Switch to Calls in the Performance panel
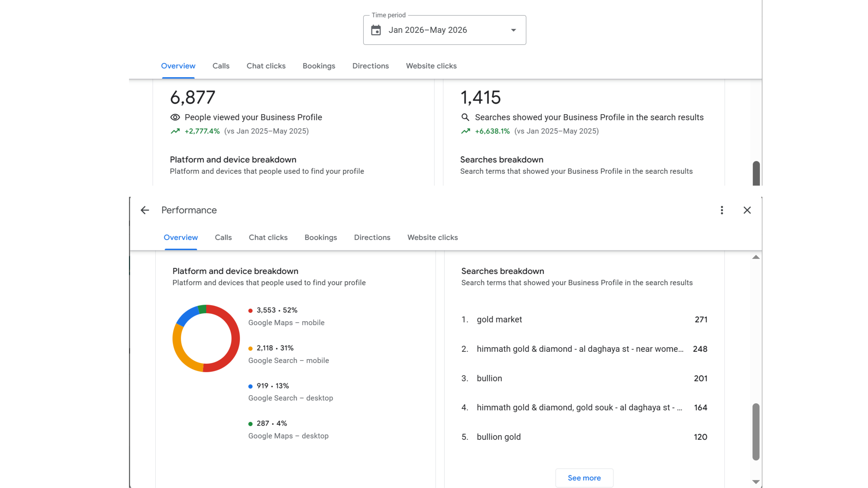Viewport: 868px width, 488px height. click(223, 237)
